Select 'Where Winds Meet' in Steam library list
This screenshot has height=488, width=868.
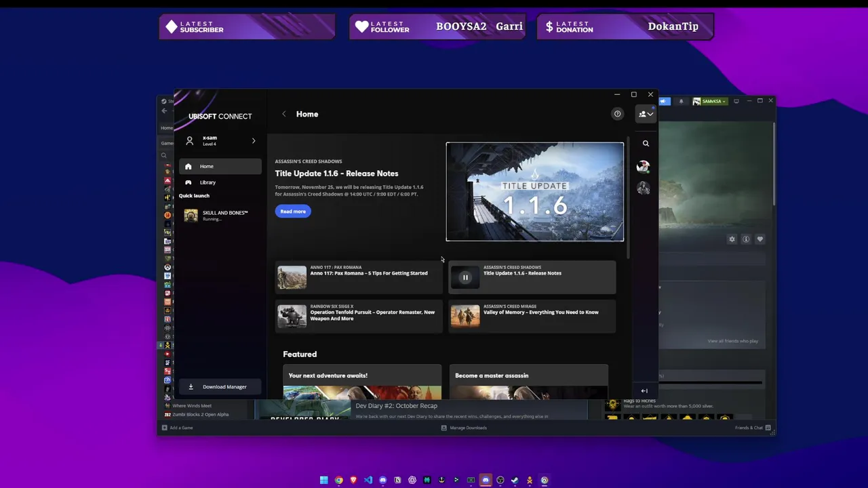click(x=192, y=406)
